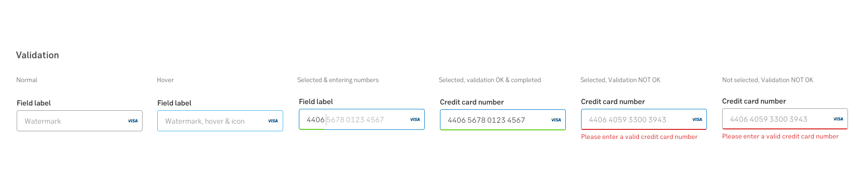Focus the 'Watermark, hover & icon' input

(x=220, y=121)
